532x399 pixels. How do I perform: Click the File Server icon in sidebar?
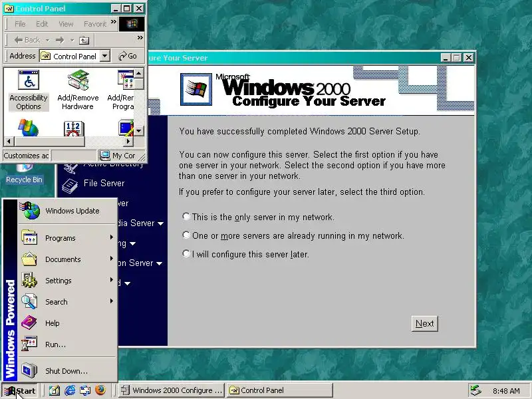pos(70,186)
